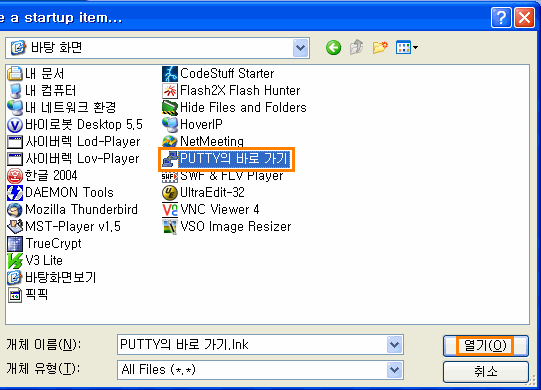Click the 취소 cancel button

tap(485, 372)
